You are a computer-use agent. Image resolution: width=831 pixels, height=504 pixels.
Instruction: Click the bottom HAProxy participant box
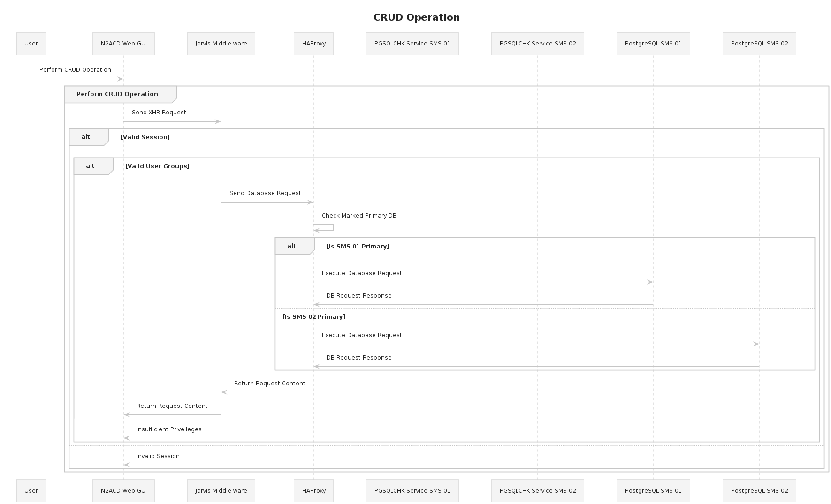(313, 490)
